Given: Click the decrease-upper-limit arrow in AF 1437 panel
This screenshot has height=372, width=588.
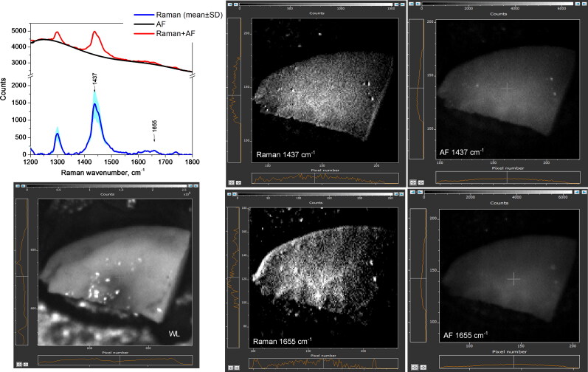Looking at the screenshot, I should [x=578, y=4].
